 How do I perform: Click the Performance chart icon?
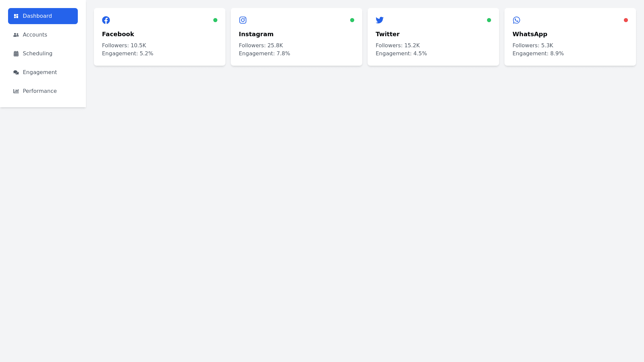[16, 91]
